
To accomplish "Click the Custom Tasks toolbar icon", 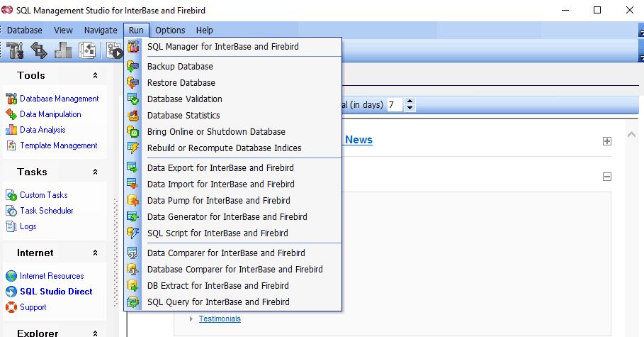I will (x=114, y=50).
